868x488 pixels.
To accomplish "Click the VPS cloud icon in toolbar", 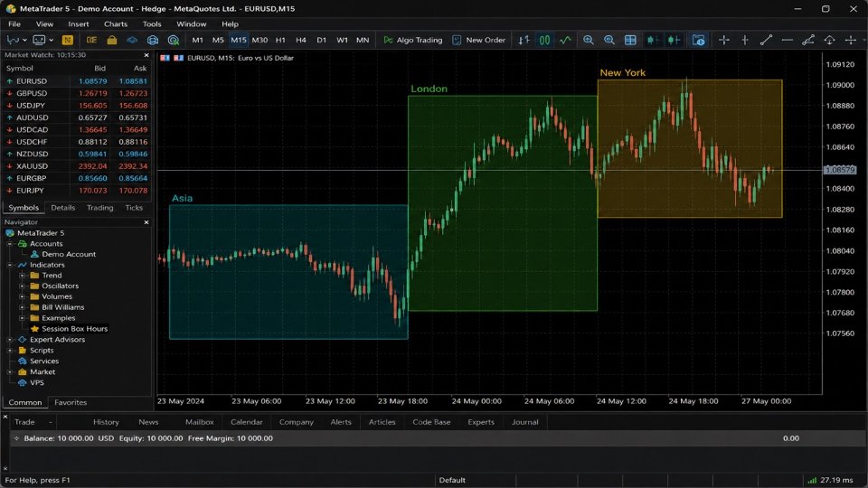I will 153,40.
